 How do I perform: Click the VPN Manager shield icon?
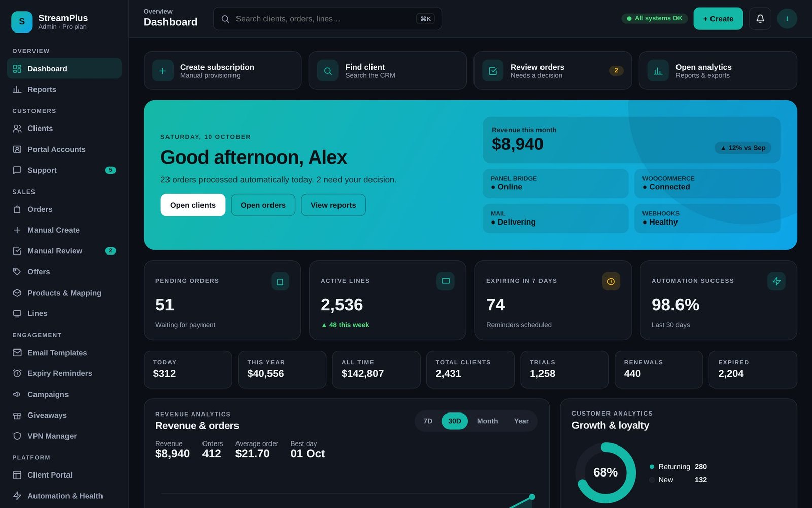17,436
